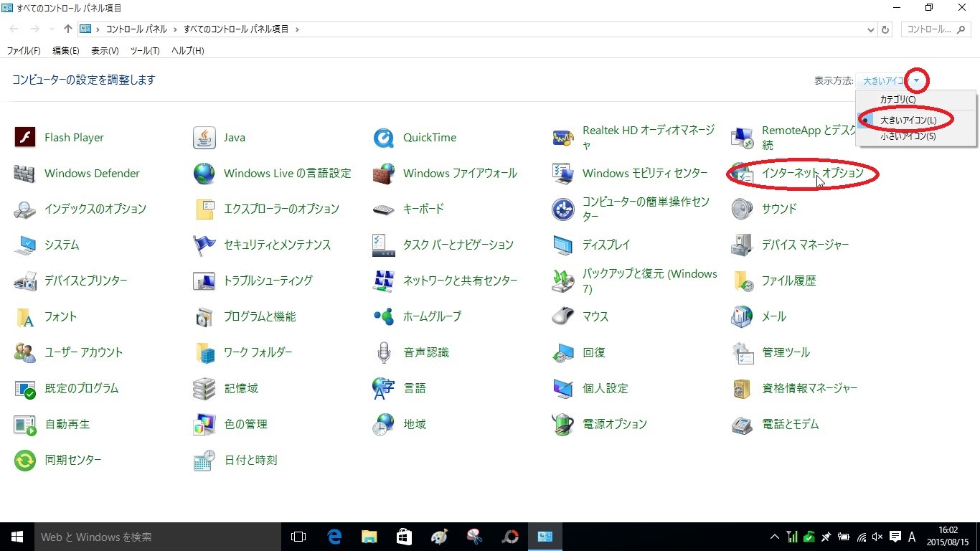Open Windows Store from taskbar
This screenshot has width=980, height=551.
[x=405, y=537]
